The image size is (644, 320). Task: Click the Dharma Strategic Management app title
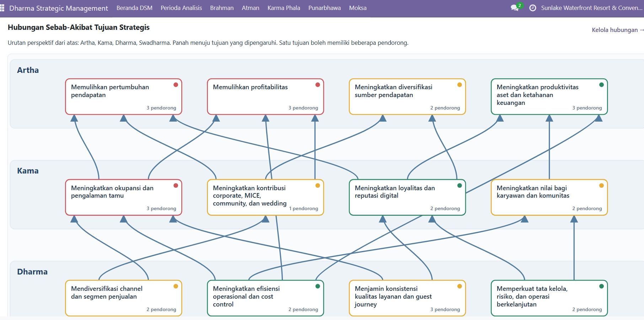[x=59, y=8]
